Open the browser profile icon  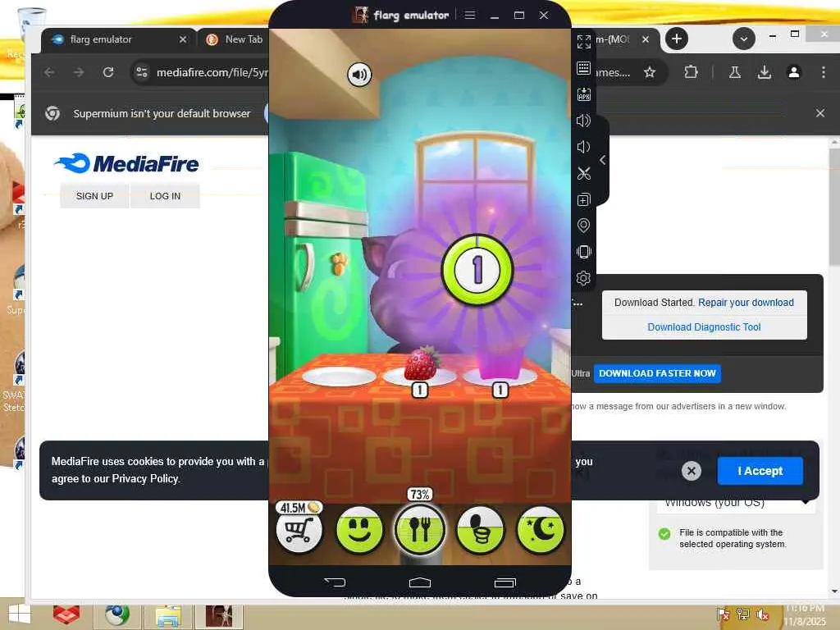(x=794, y=72)
